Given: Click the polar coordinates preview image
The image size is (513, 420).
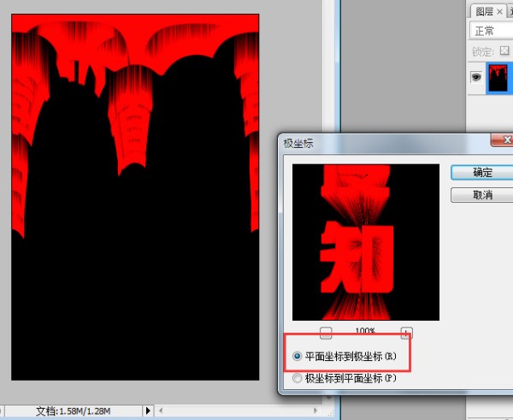Looking at the screenshot, I should click(x=365, y=242).
